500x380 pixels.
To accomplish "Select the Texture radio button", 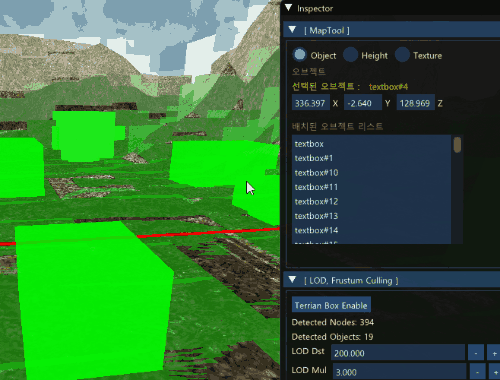I will 402,55.
